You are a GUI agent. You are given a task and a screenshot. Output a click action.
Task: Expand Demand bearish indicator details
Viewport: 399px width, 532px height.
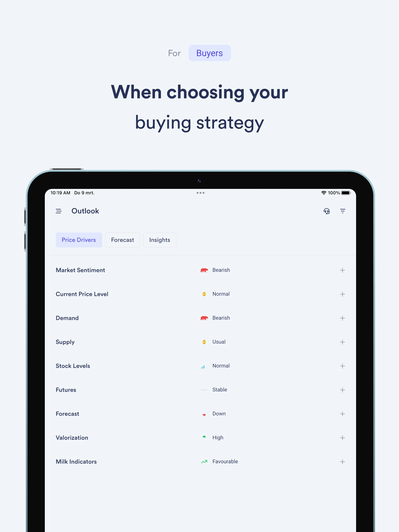click(x=343, y=318)
